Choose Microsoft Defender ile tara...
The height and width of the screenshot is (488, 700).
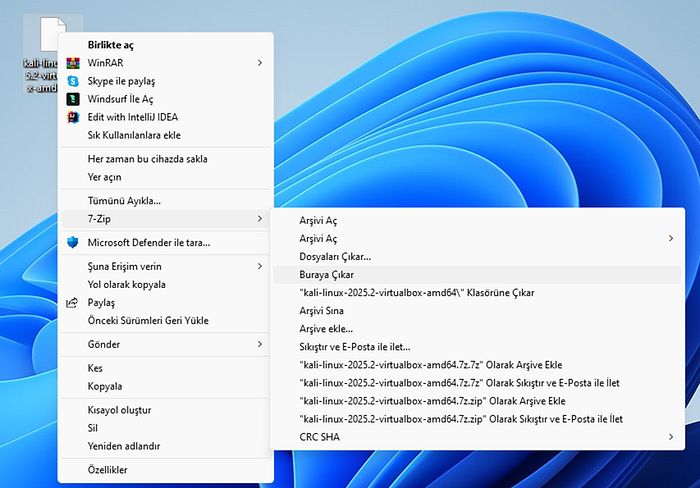[x=166, y=242]
